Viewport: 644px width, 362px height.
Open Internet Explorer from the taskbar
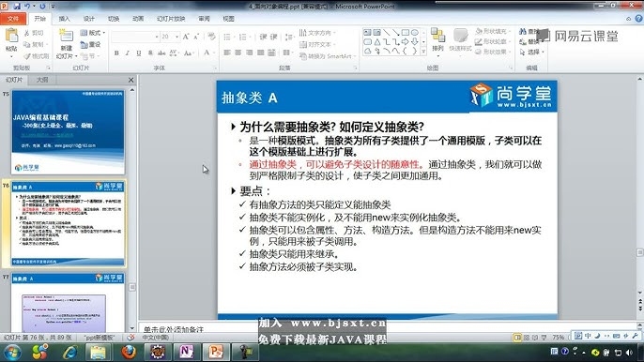(69, 352)
